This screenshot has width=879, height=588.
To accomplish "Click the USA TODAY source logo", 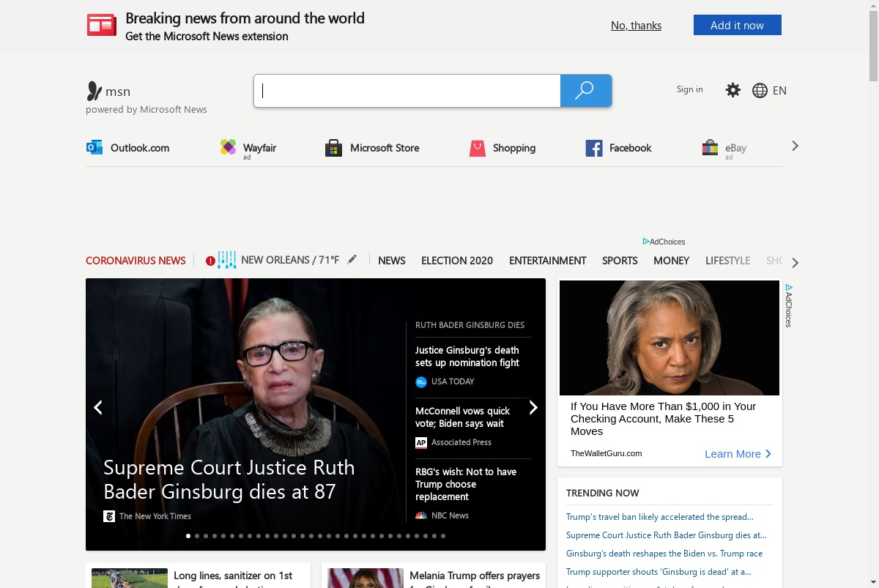I will pyautogui.click(x=421, y=382).
